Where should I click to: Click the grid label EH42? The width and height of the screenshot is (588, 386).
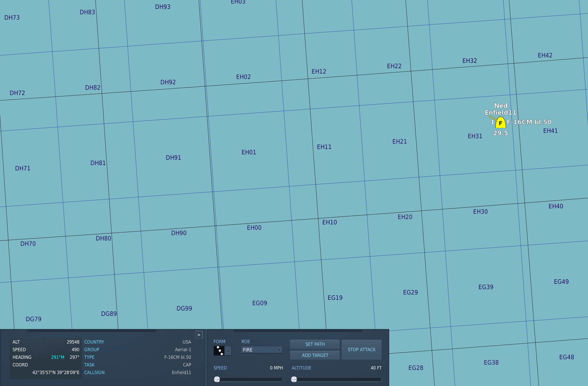[545, 56]
